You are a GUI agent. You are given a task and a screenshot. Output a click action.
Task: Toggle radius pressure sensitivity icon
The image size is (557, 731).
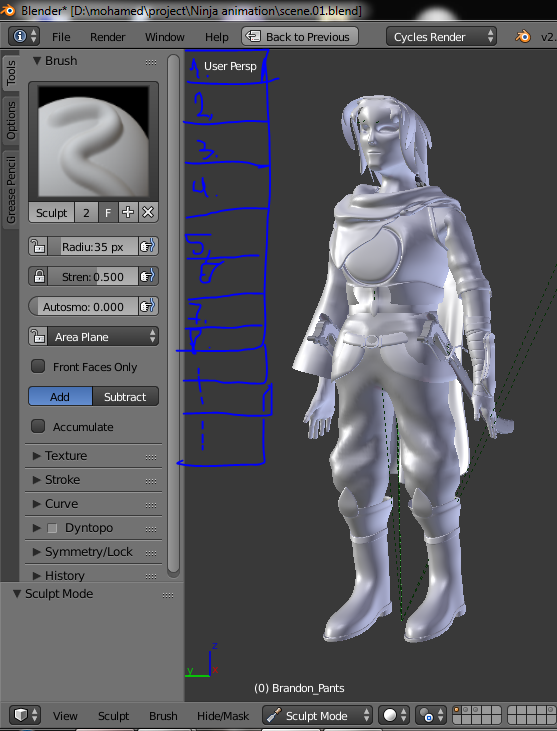click(x=148, y=246)
